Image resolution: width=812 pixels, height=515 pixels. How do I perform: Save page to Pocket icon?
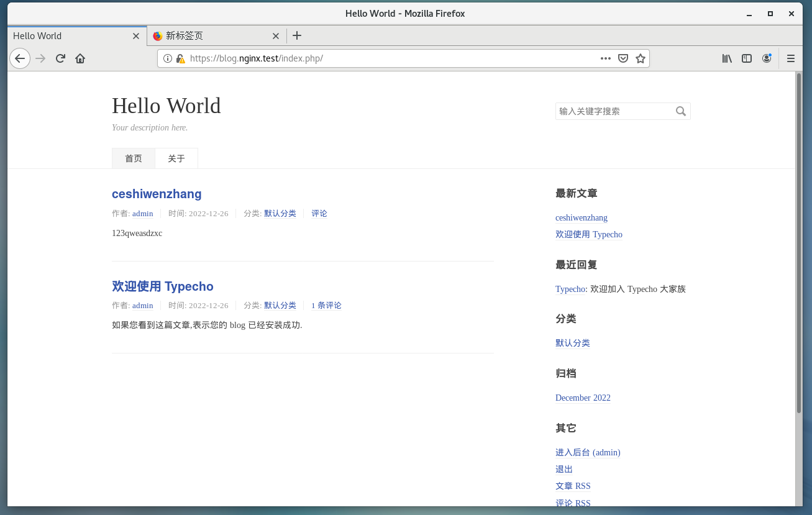click(x=623, y=58)
